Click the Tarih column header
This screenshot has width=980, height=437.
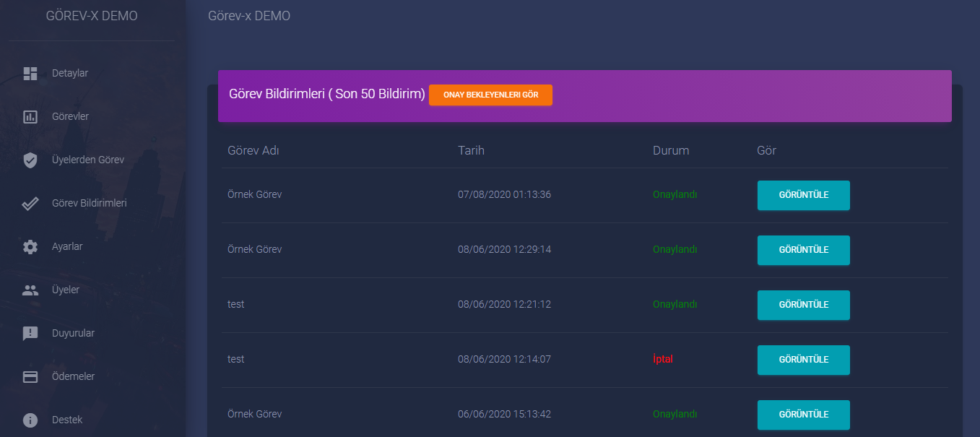(x=471, y=151)
